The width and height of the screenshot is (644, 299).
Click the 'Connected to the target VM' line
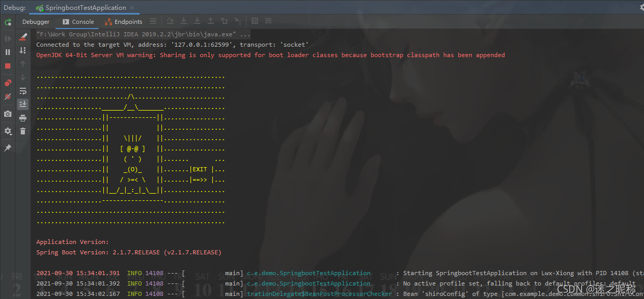(x=172, y=45)
